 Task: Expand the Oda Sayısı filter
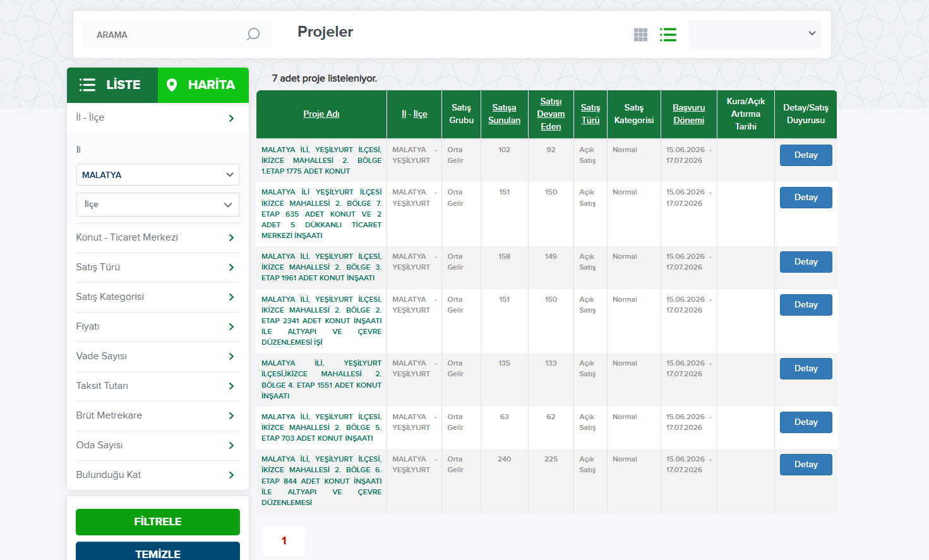[158, 446]
